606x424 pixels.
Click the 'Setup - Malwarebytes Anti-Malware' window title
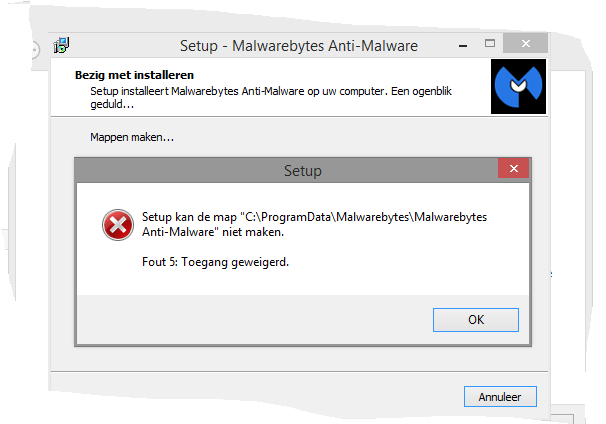click(x=299, y=46)
